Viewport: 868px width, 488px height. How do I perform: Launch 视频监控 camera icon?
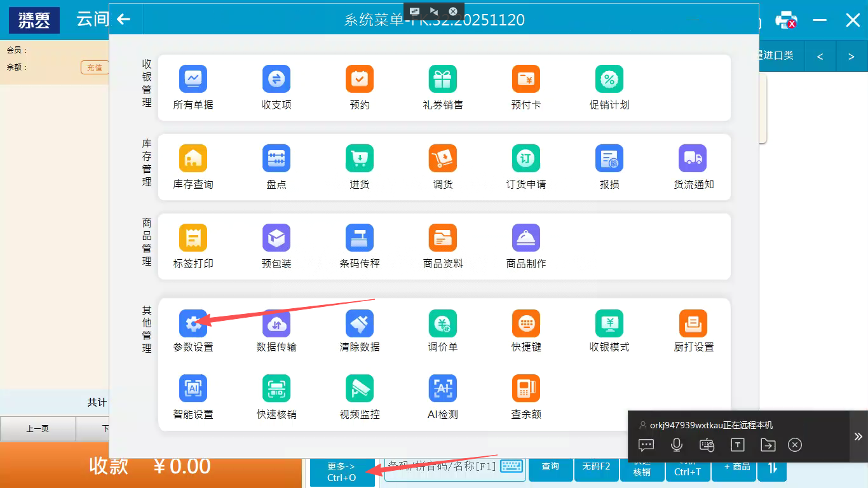(x=360, y=388)
